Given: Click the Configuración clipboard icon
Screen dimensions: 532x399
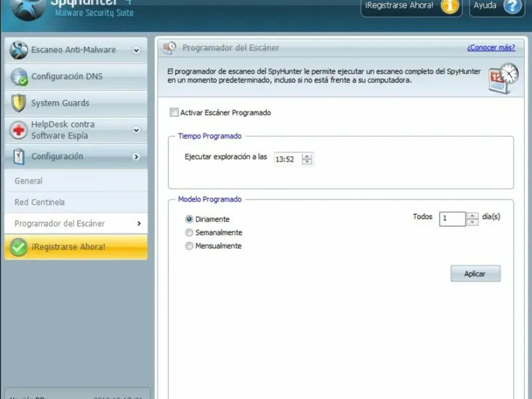Looking at the screenshot, I should pos(19,156).
